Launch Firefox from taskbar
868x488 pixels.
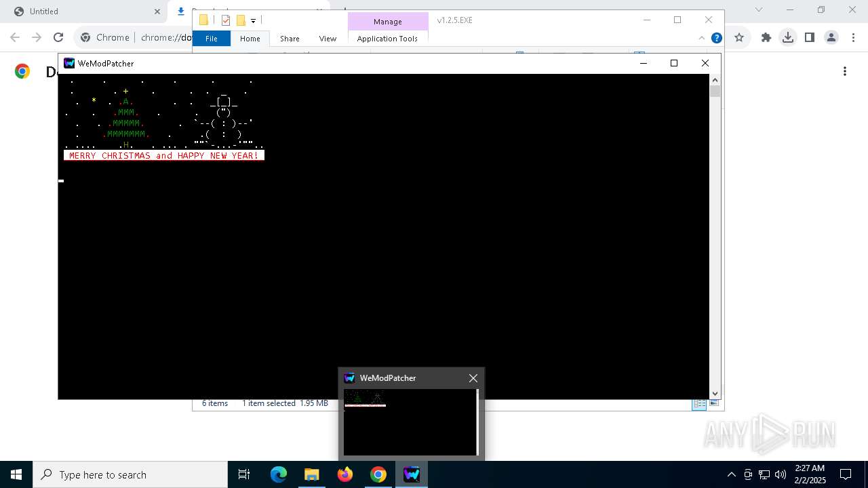pos(345,474)
